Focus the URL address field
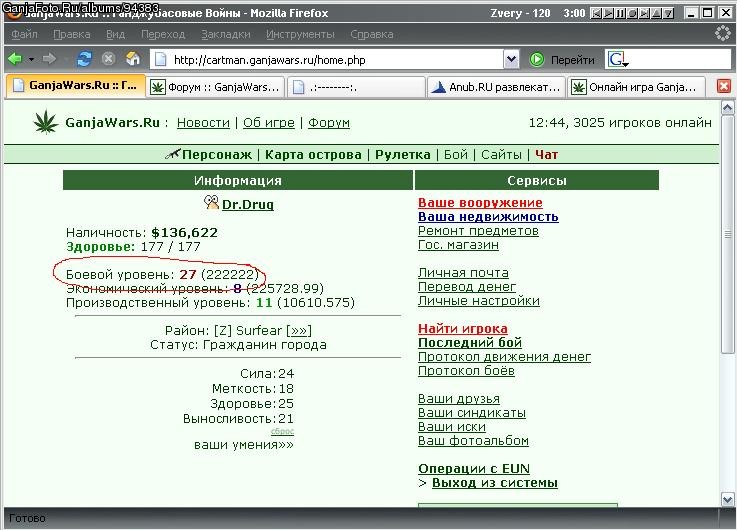 [335, 60]
